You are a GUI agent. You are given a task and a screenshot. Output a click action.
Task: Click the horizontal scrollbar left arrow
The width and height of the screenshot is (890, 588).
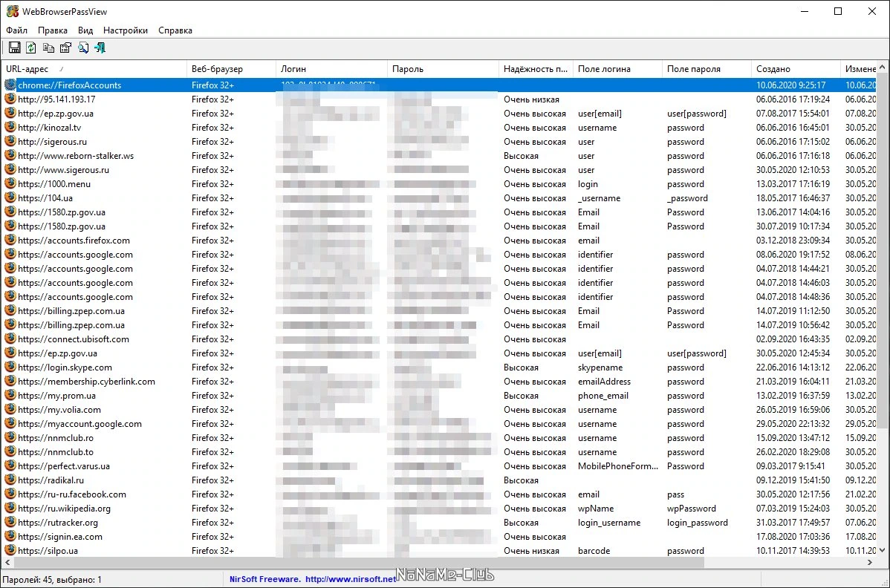coord(7,563)
